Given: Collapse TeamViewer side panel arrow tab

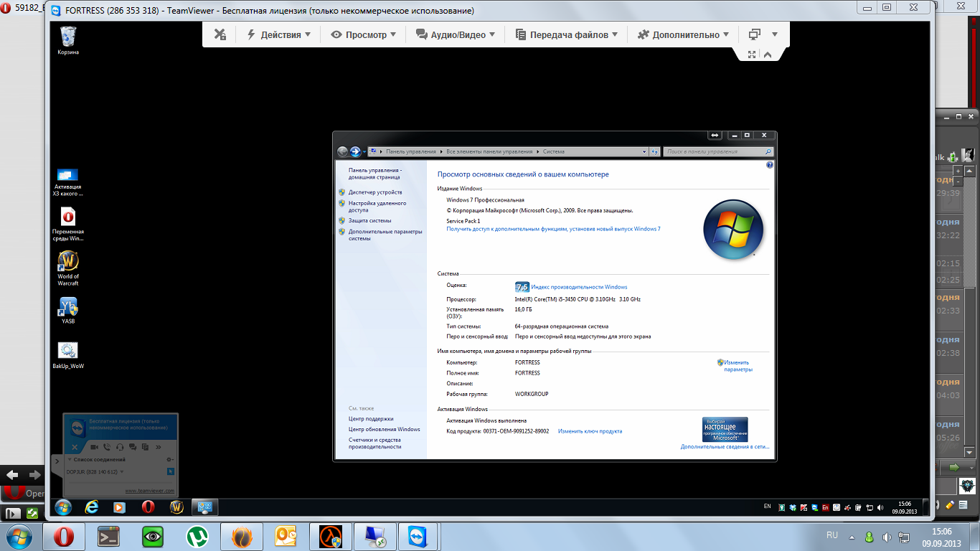Looking at the screenshot, I should click(x=57, y=461).
